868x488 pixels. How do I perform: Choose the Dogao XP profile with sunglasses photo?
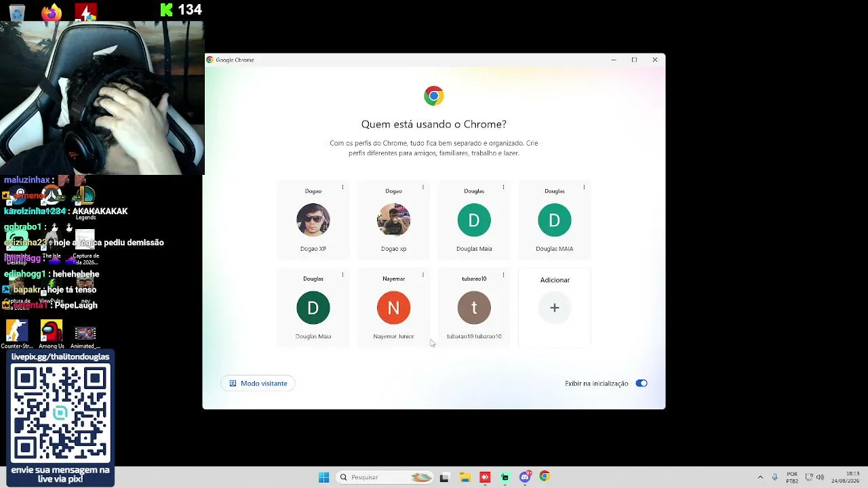(313, 220)
